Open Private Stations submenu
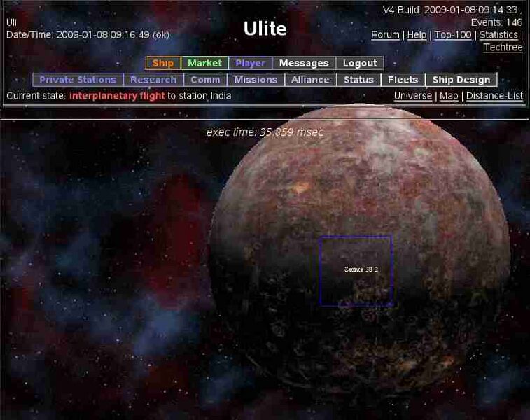Image resolution: width=530 pixels, height=420 pixels. (78, 80)
